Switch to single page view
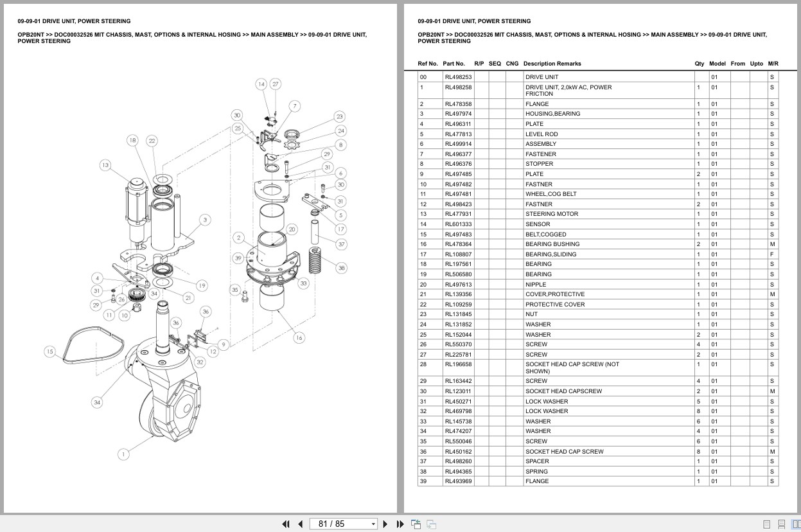This screenshot has width=801, height=532. (767, 524)
